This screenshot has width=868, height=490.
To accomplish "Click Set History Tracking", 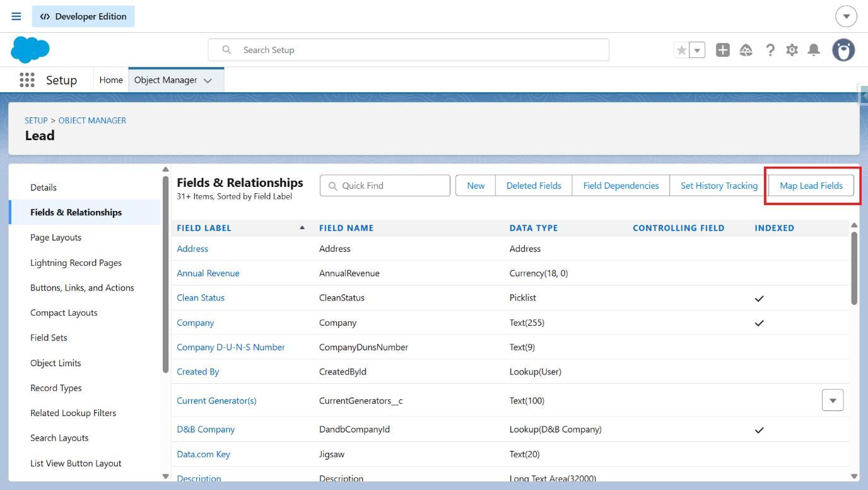I will pos(719,186).
